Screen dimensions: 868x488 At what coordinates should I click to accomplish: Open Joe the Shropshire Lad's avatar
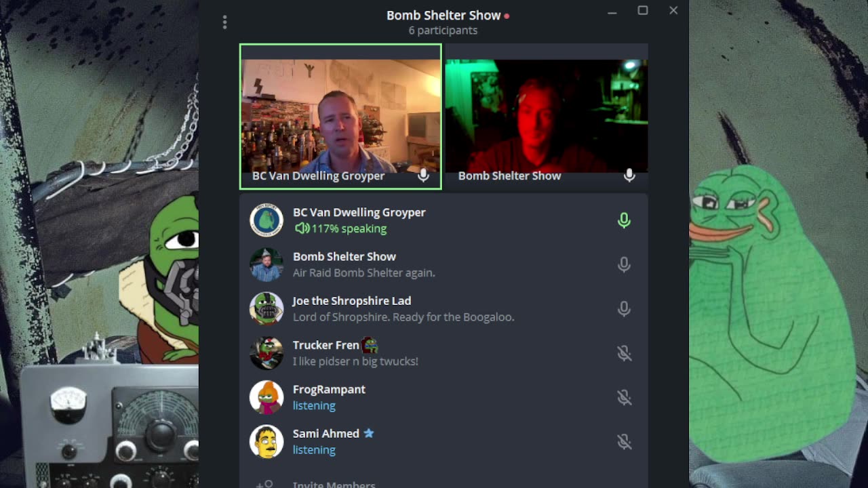point(267,308)
